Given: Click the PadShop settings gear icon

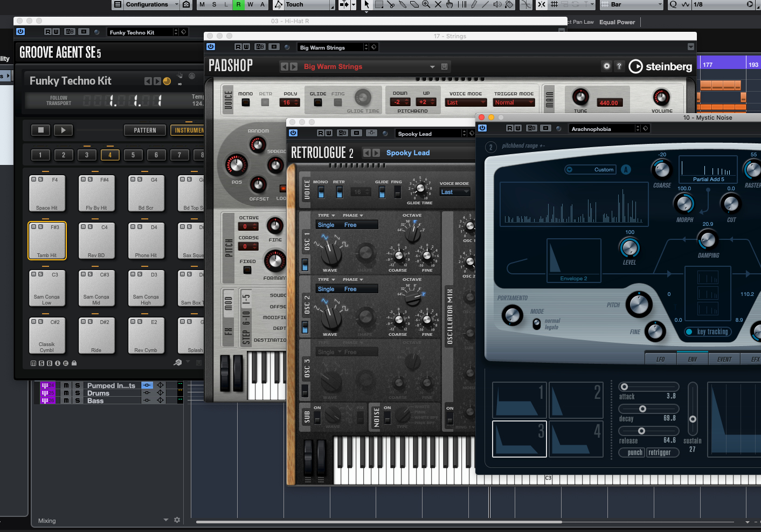Looking at the screenshot, I should tap(607, 66).
